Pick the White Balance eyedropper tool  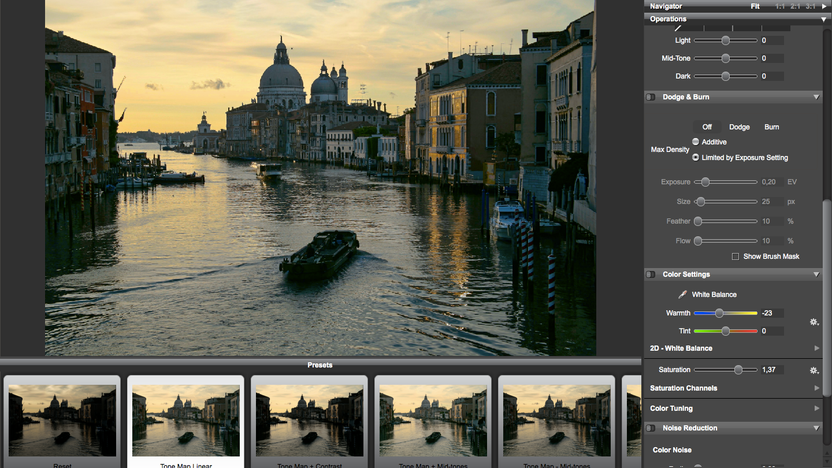click(682, 294)
